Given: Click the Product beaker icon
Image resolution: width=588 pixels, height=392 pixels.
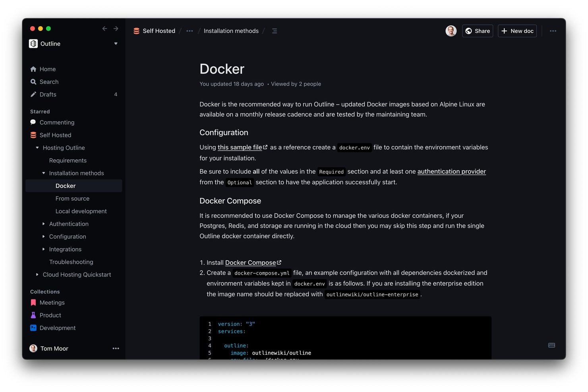Looking at the screenshot, I should (33, 315).
